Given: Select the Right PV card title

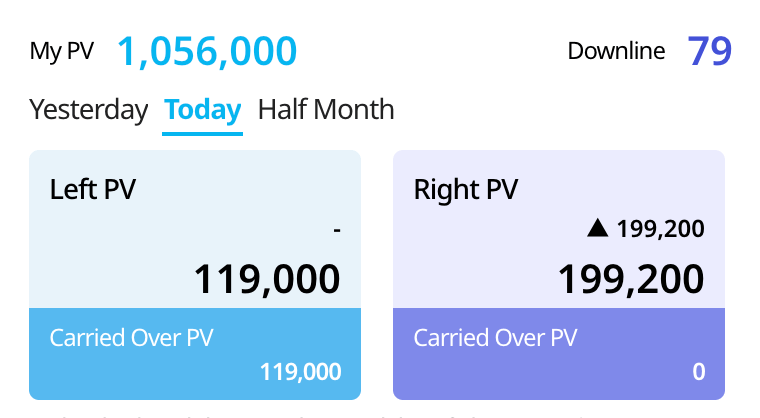Looking at the screenshot, I should coord(466,190).
